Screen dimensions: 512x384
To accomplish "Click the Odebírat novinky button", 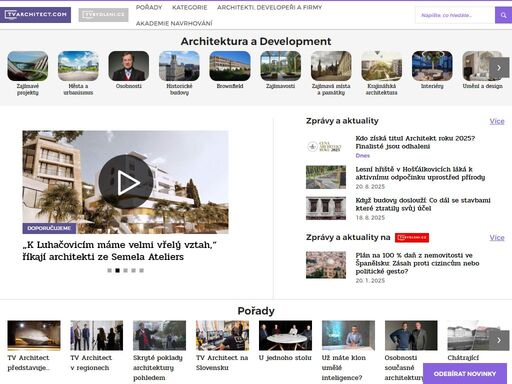I will click(465, 374).
